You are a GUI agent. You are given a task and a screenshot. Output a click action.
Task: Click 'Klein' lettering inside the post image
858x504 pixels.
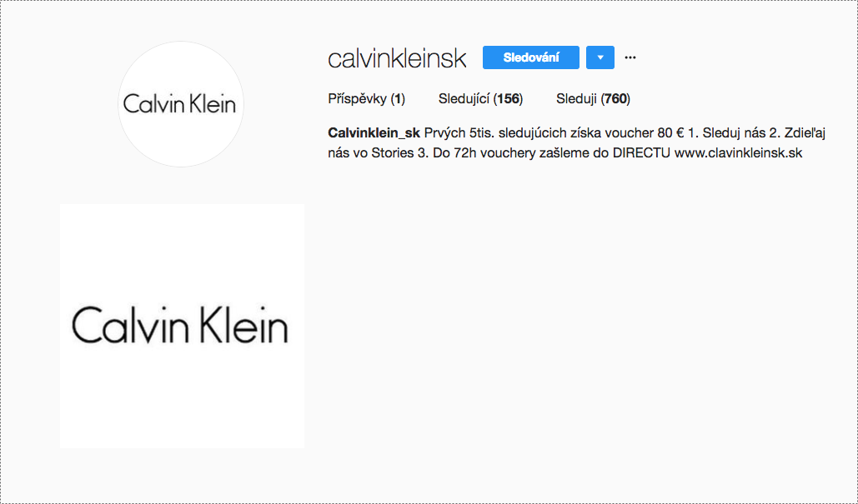click(243, 325)
